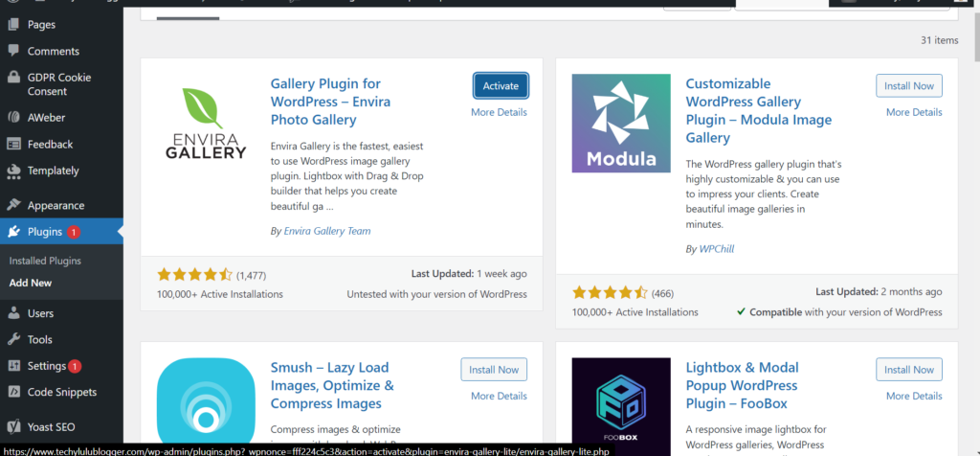Click the Modula star rating
Screen dimensions: 980x456
coord(610,292)
